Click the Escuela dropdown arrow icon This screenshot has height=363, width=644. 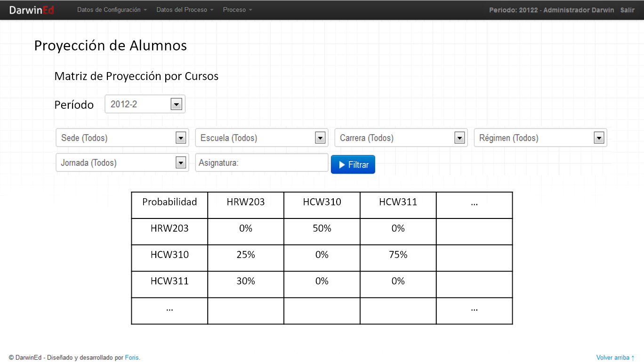pyautogui.click(x=320, y=138)
